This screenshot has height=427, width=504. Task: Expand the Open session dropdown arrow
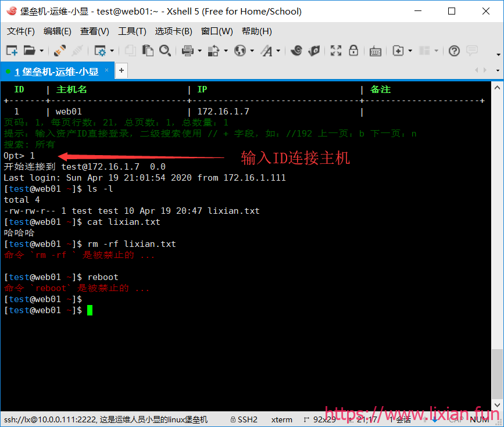point(41,51)
